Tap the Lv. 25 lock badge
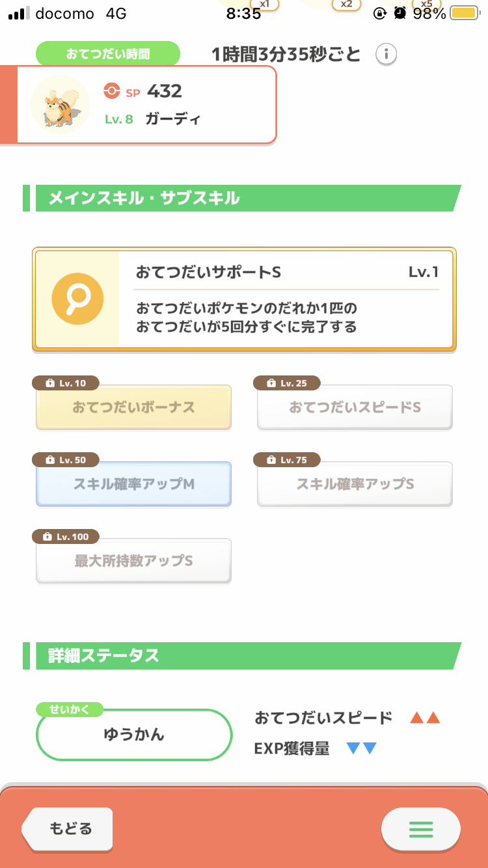Image resolution: width=488 pixels, height=868 pixels. 287,383
